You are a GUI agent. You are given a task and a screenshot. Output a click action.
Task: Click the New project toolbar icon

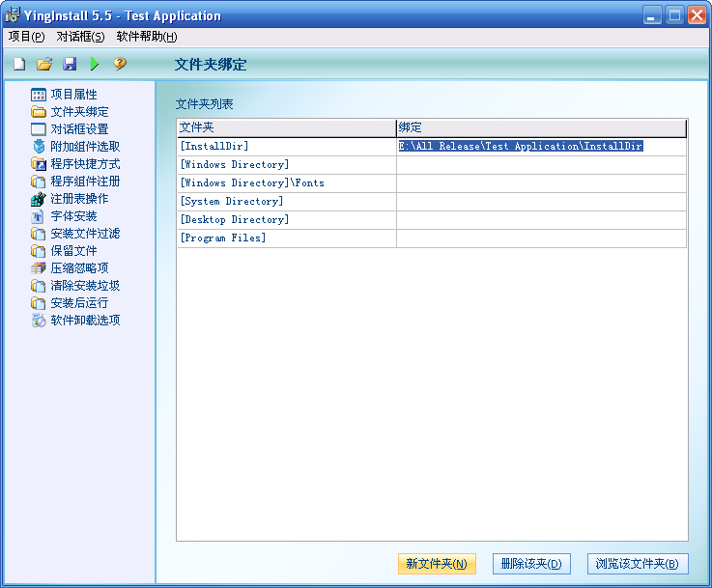[x=19, y=64]
